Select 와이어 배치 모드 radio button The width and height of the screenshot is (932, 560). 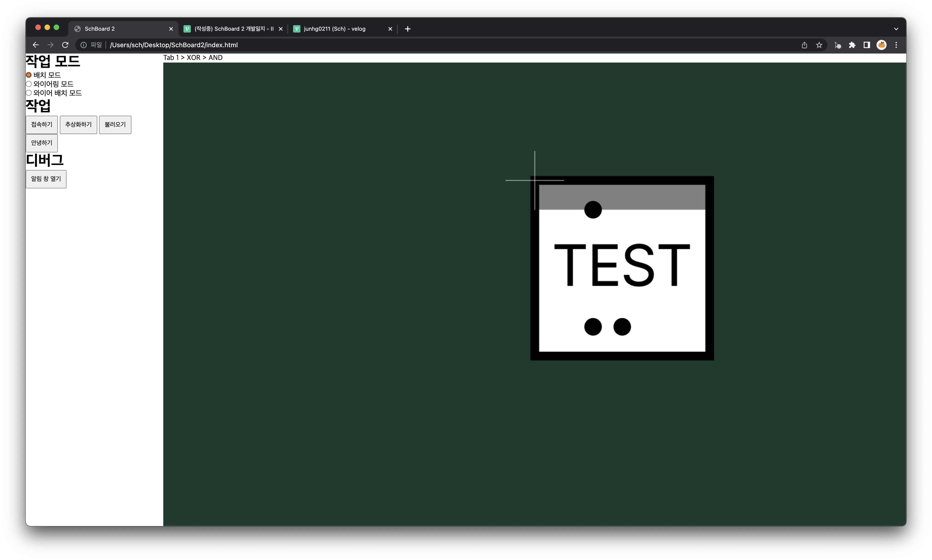coord(29,93)
